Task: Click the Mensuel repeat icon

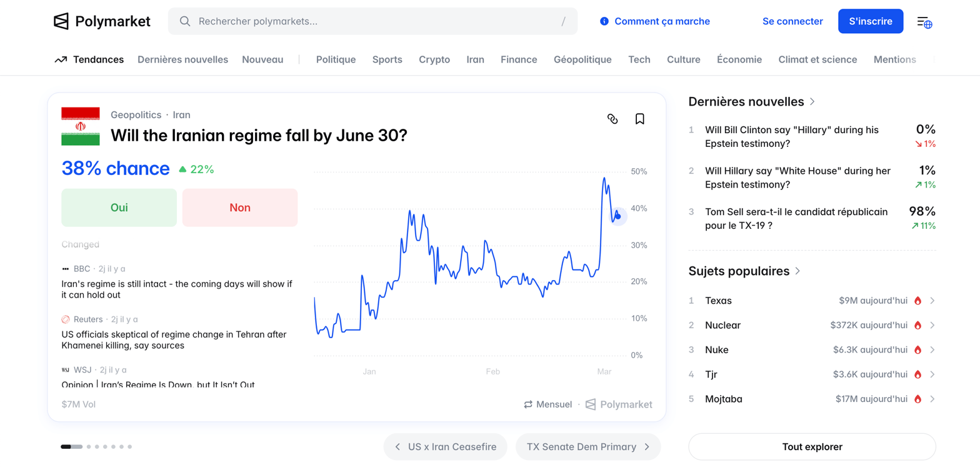Action: [528, 404]
